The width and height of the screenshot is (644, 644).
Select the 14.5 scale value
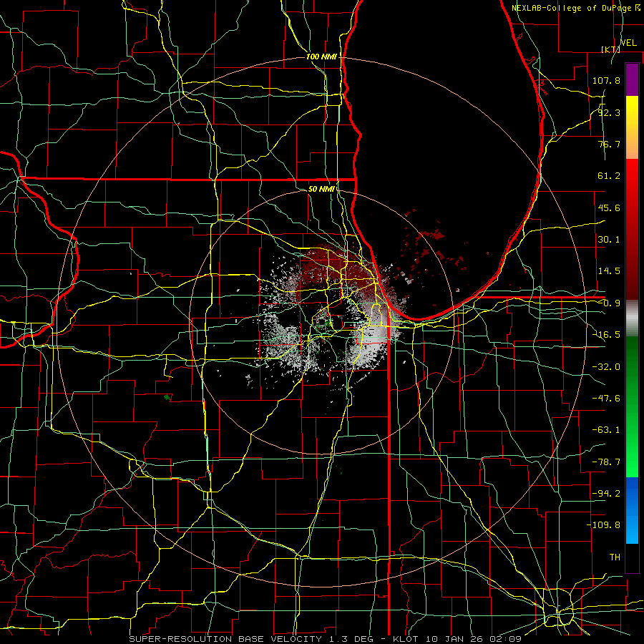pyautogui.click(x=609, y=271)
